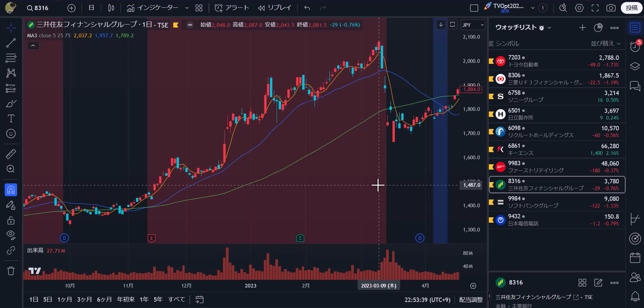Add symbol to watchlist with plus
This screenshot has width=644, height=308.
coord(583,28)
